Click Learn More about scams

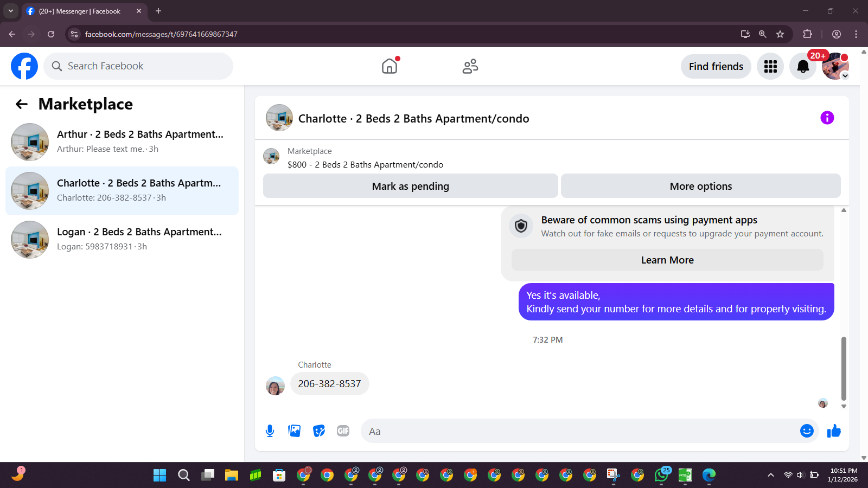tap(667, 260)
